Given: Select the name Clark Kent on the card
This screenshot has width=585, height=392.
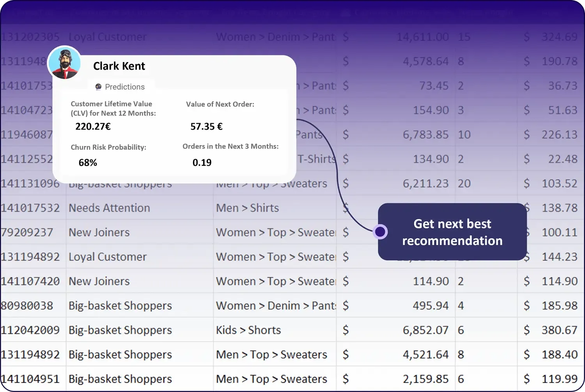Looking at the screenshot, I should pos(119,66).
